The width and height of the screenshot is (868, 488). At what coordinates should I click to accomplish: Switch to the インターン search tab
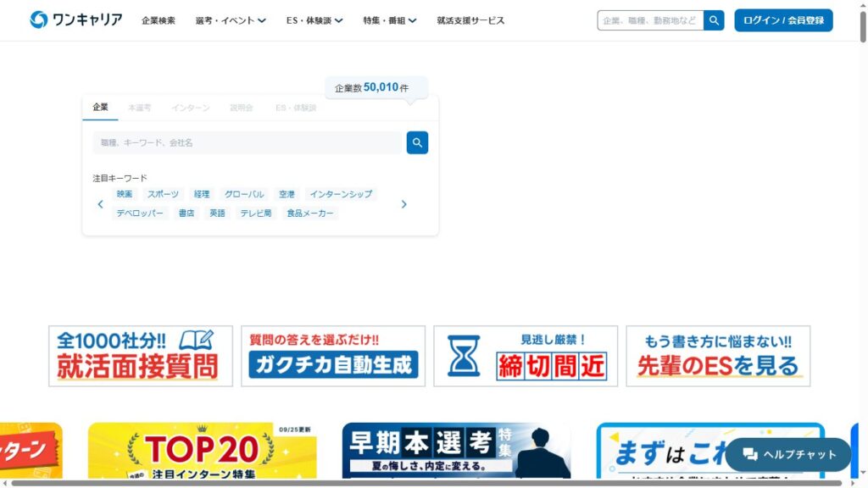(191, 108)
